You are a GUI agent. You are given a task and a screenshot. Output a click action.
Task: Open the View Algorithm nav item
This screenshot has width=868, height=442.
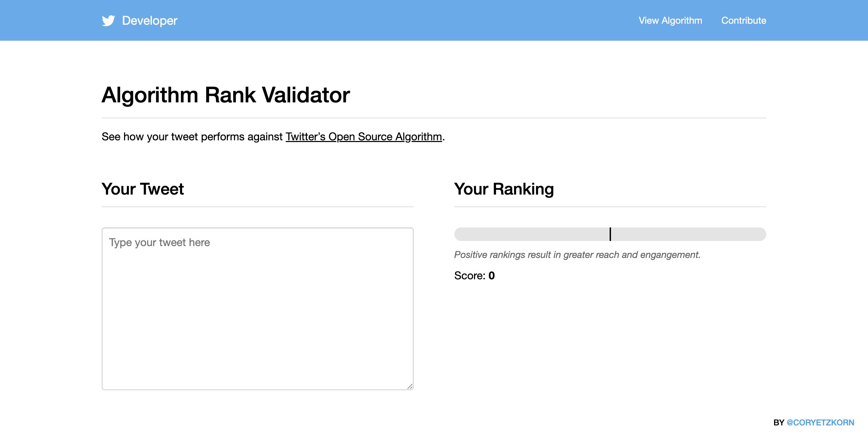click(670, 20)
